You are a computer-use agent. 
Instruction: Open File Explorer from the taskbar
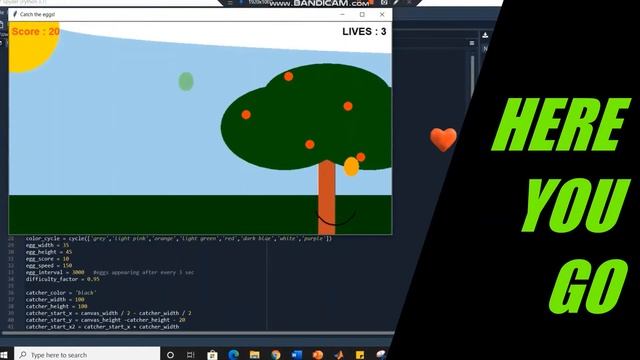(x=255, y=355)
